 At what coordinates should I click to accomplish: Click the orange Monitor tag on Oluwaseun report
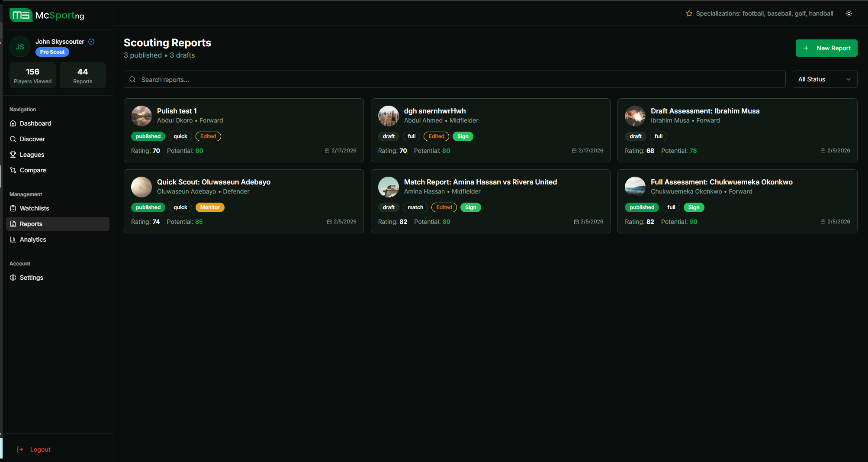210,207
